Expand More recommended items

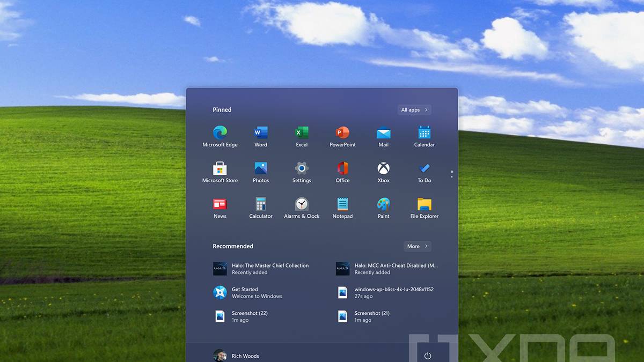click(x=417, y=246)
